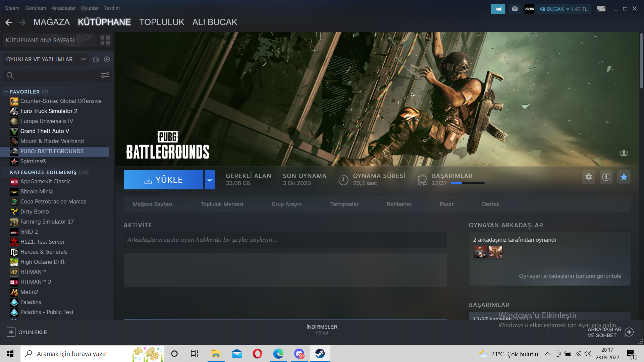Go to the TOPLULUK tab
Image resolution: width=644 pixels, height=362 pixels.
point(162,22)
